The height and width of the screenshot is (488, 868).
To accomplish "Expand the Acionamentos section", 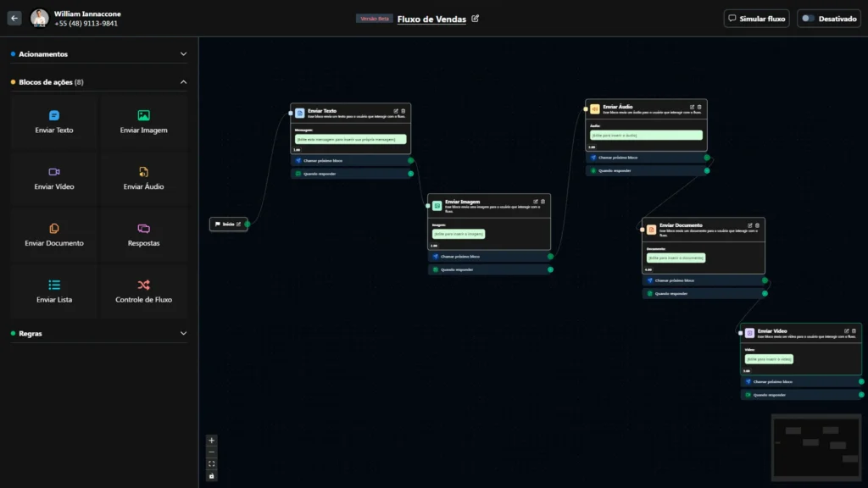I will click(183, 54).
